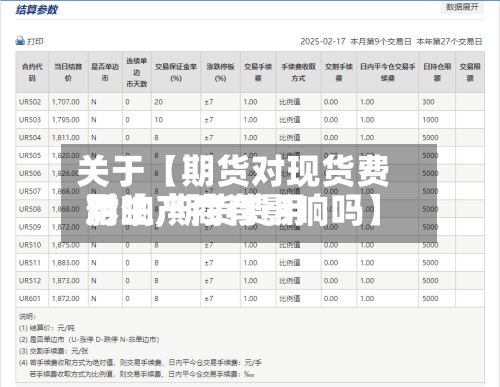Image resolution: width=500 pixels, height=387 pixels.
Task: Click settlement price 1,875.00
Action: click(x=66, y=245)
